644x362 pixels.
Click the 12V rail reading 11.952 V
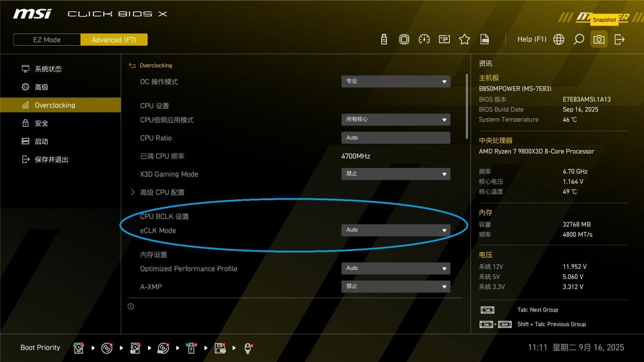[x=575, y=267]
